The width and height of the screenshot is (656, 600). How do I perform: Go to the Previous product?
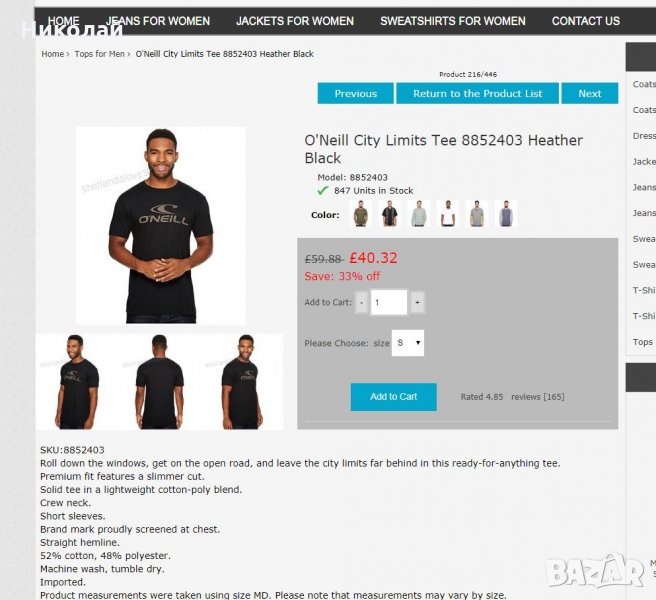[x=356, y=93]
